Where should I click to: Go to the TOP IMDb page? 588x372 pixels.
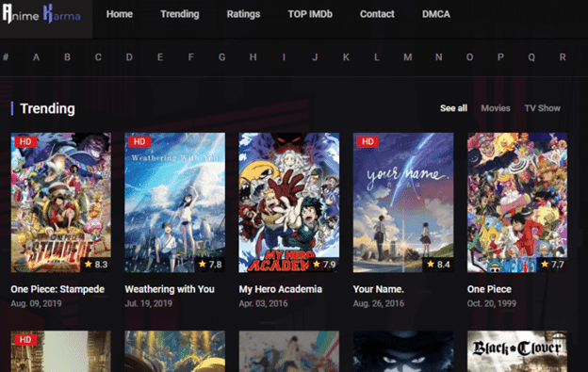coord(310,14)
